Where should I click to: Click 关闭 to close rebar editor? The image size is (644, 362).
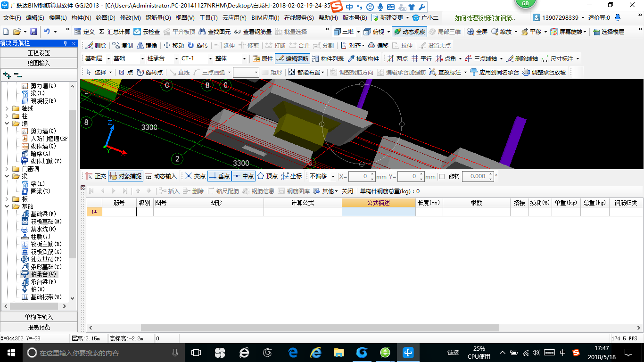click(x=347, y=191)
